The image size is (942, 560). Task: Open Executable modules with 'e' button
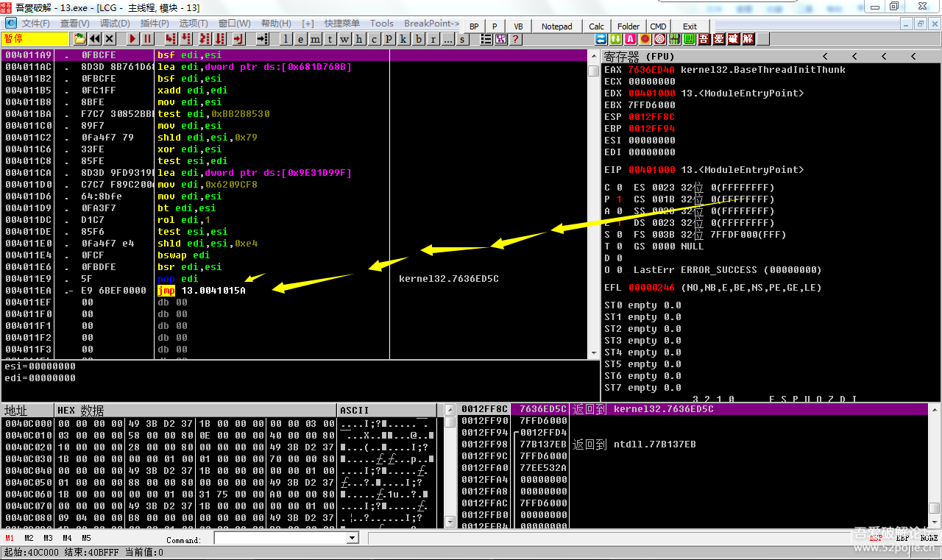300,39
